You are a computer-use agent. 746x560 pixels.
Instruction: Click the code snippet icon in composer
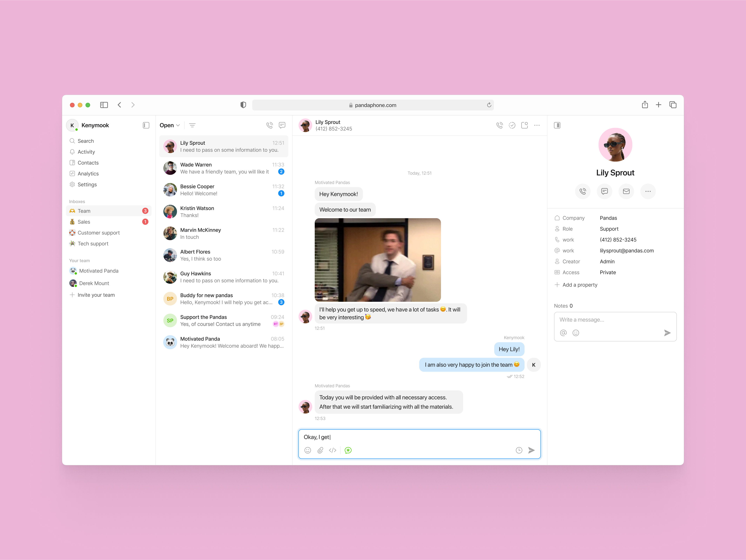coord(333,450)
